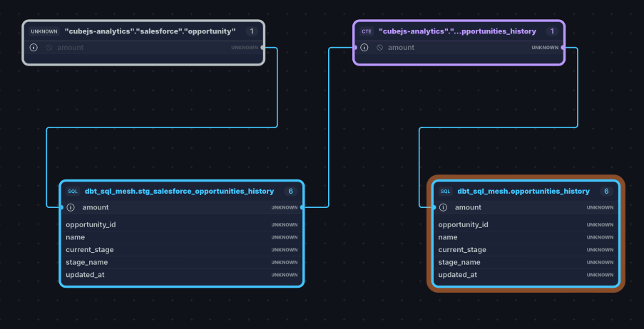Viewport: 644px width, 329px height.
Task: Click the CTE type badge
Action: (367, 31)
